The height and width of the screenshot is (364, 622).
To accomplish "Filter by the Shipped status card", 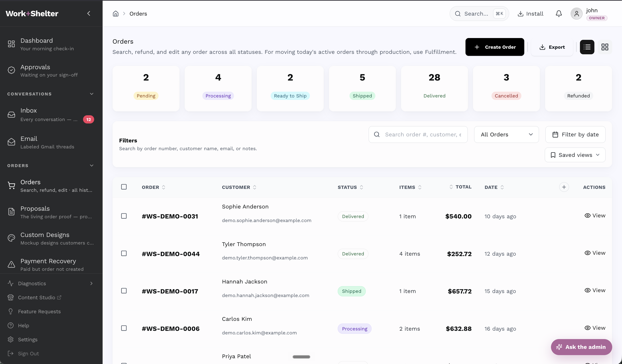I will pyautogui.click(x=362, y=89).
